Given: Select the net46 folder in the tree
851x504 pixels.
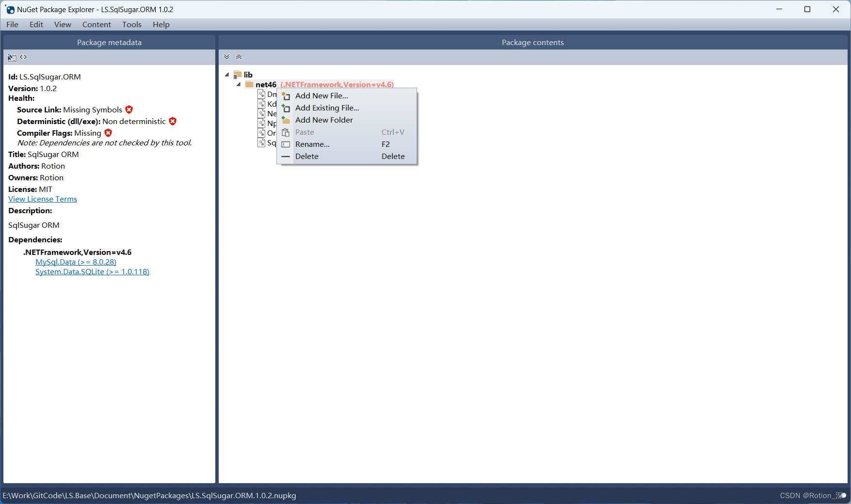Looking at the screenshot, I should pos(265,84).
